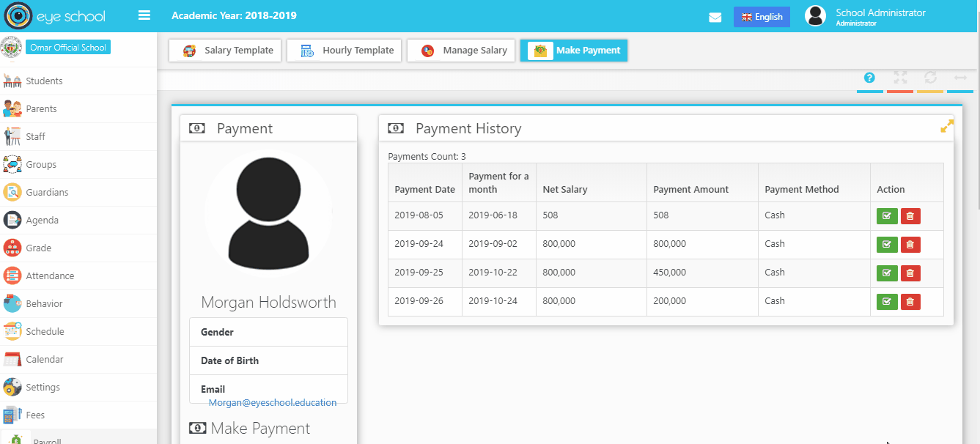Click the 200,000 payment amount cell

[x=702, y=301]
